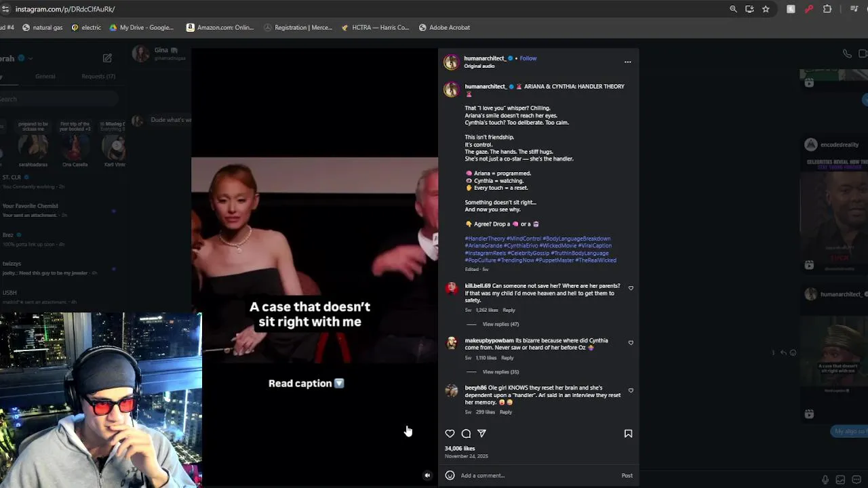Open Ona Casella's note bubble
This screenshot has width=868, height=488.
click(75, 125)
